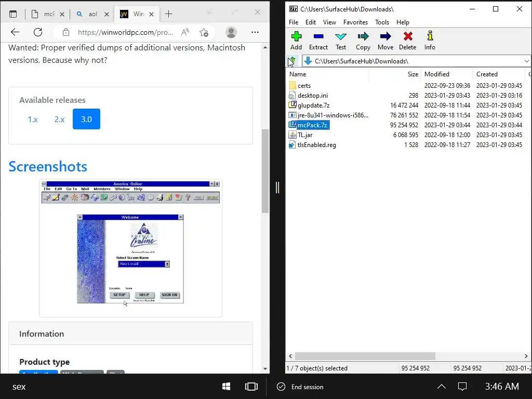Close the Win browser tab
Image resolution: width=532 pixels, height=399 pixels.
(152, 14)
